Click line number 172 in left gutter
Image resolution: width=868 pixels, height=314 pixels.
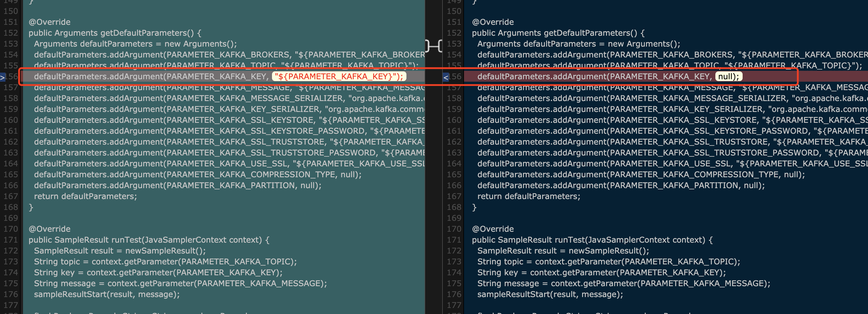[11, 251]
